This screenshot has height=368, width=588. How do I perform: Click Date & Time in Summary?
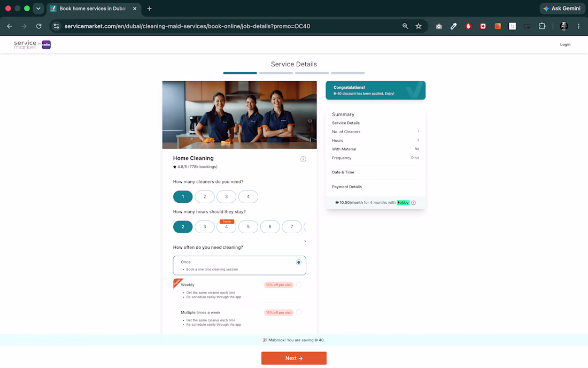pos(343,172)
